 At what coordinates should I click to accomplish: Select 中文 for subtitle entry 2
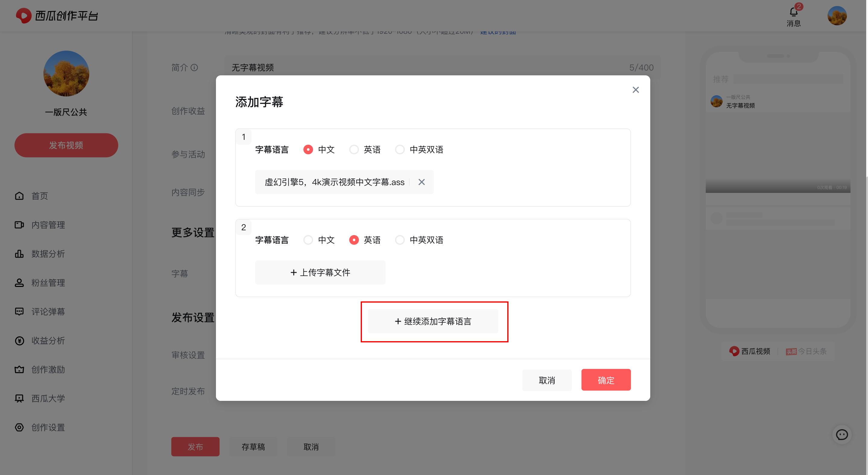tap(308, 240)
